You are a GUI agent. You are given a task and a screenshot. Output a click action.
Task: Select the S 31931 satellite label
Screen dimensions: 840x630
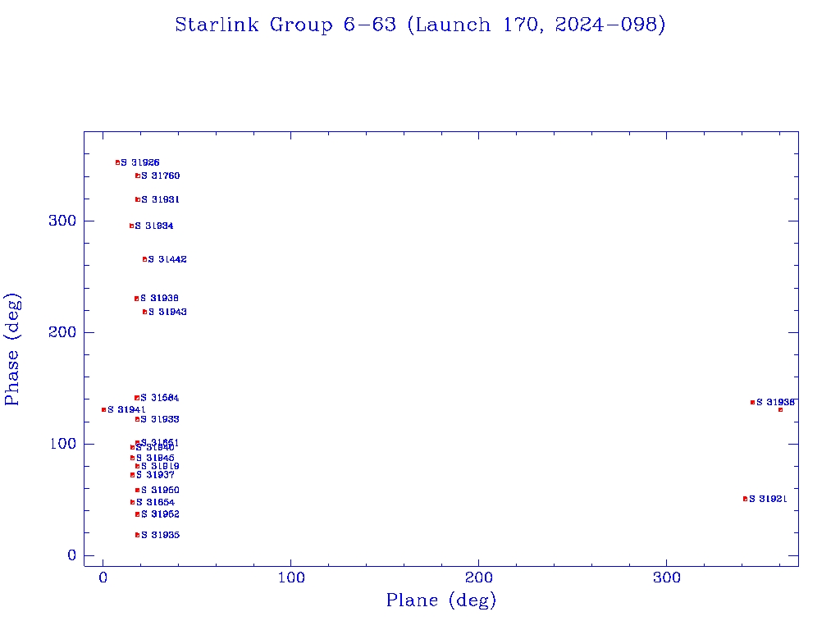click(160, 199)
